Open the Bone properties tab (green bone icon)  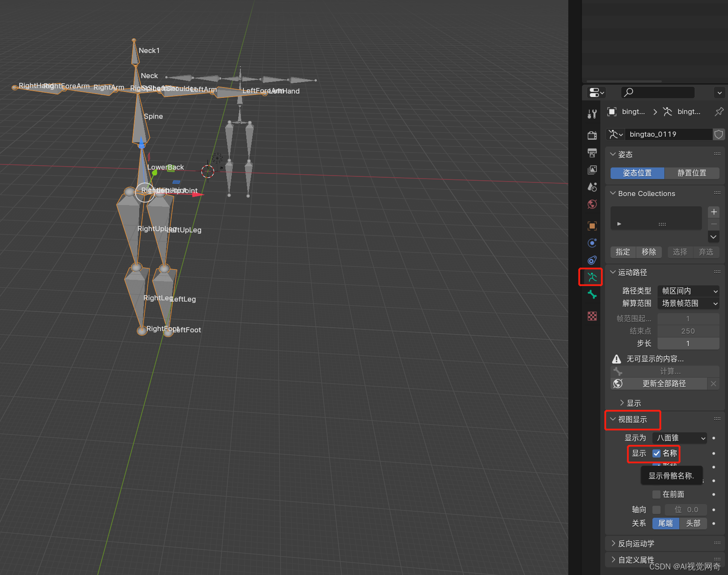tap(592, 294)
